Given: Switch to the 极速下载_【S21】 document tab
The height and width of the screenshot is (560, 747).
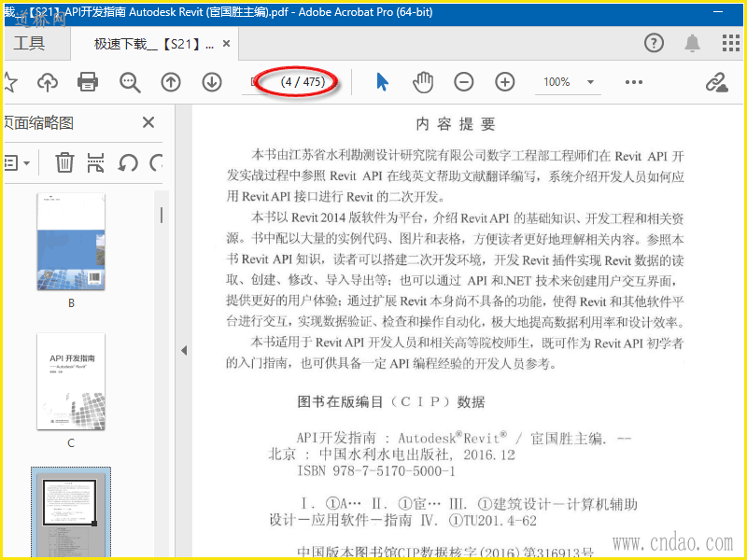Looking at the screenshot, I should click(153, 44).
